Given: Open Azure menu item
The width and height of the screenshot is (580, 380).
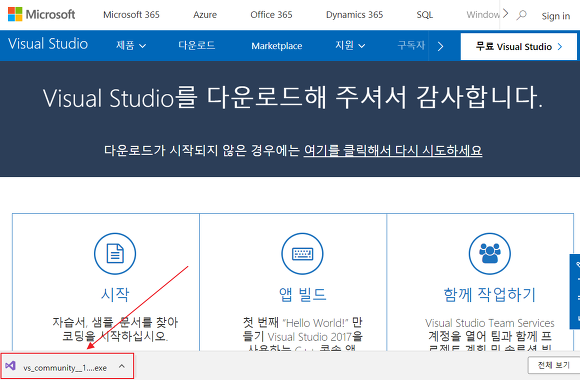Looking at the screenshot, I should (205, 15).
